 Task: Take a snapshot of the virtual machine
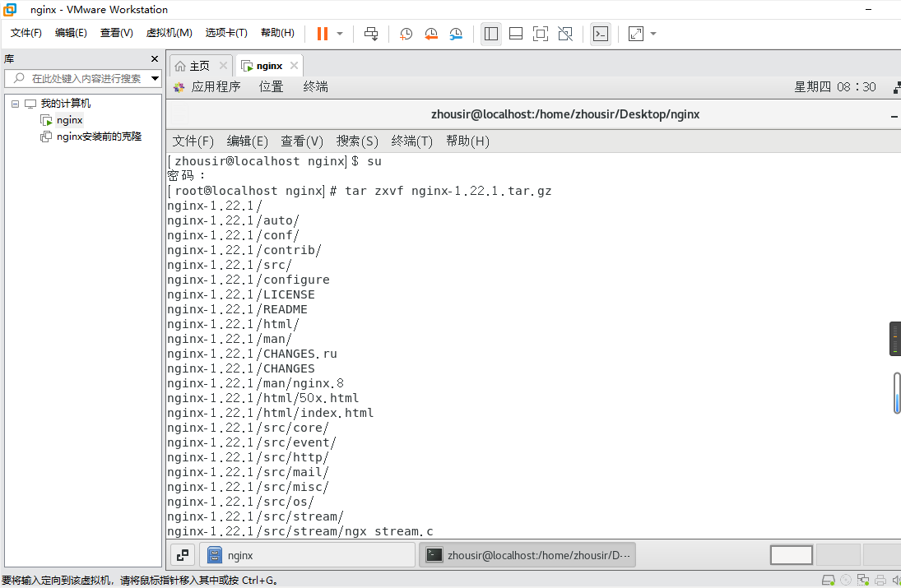pyautogui.click(x=406, y=34)
